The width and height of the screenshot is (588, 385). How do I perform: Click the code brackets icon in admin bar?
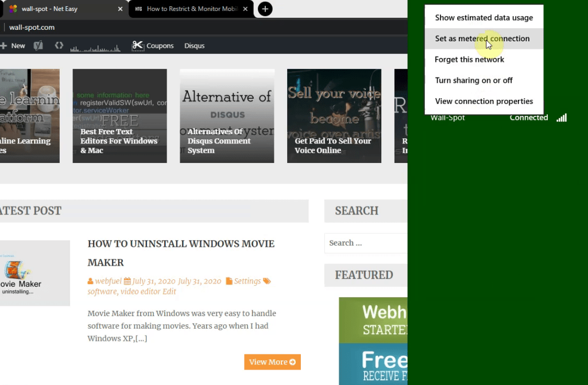[59, 45]
